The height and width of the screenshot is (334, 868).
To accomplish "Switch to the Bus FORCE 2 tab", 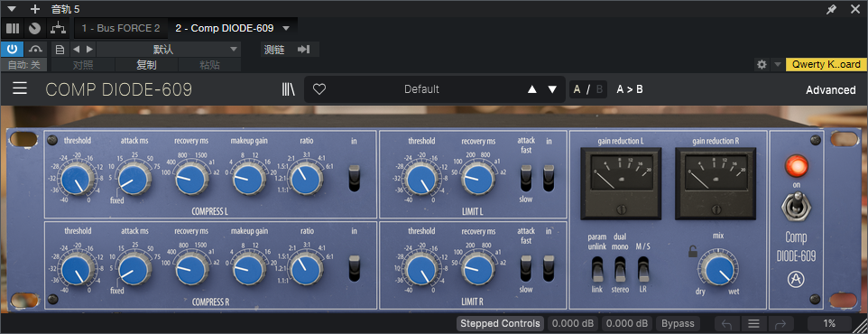I will coord(121,28).
